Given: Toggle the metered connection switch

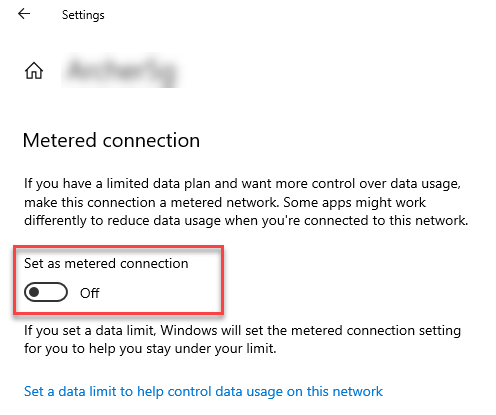Looking at the screenshot, I should (x=46, y=292).
